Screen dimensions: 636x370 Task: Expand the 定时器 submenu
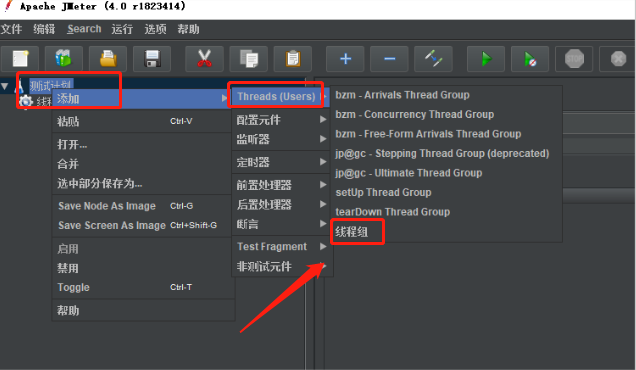281,162
